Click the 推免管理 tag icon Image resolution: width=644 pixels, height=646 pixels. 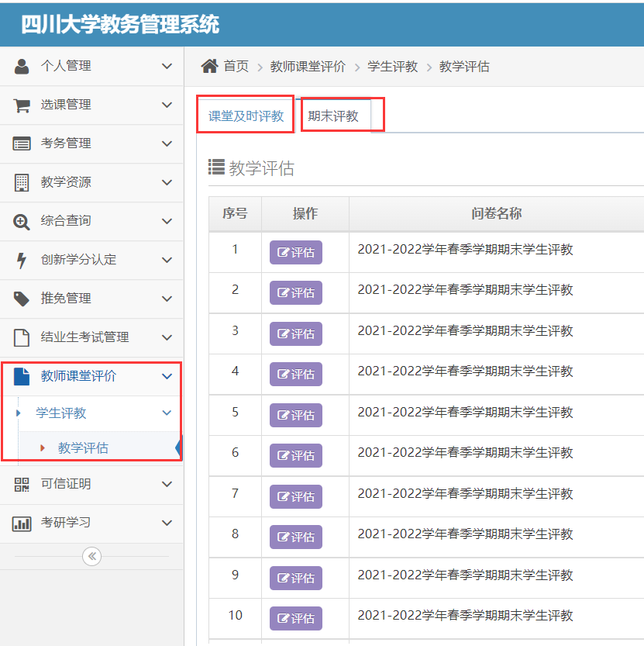[22, 299]
